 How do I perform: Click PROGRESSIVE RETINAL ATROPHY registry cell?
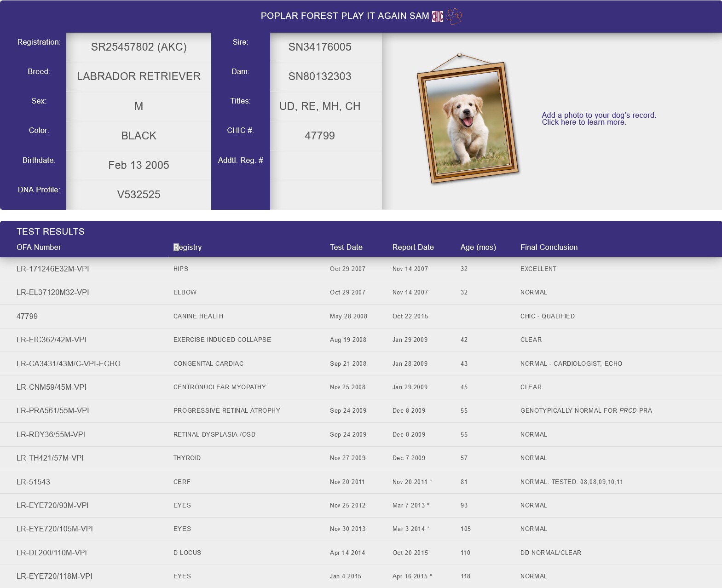point(227,410)
